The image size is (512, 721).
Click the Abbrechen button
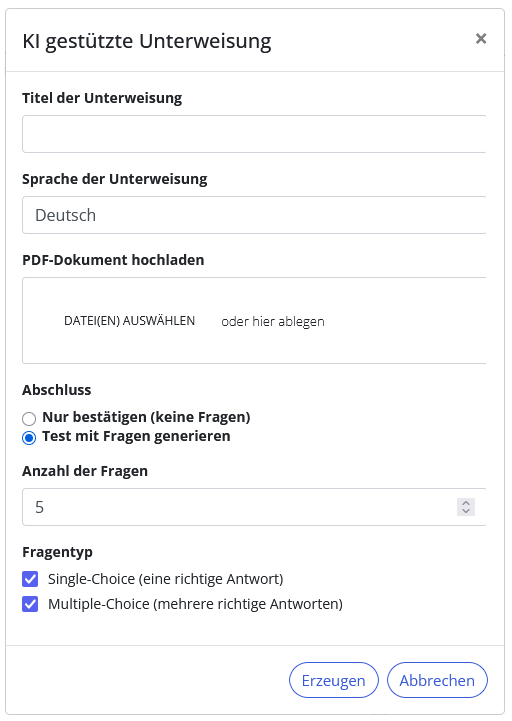click(x=437, y=680)
